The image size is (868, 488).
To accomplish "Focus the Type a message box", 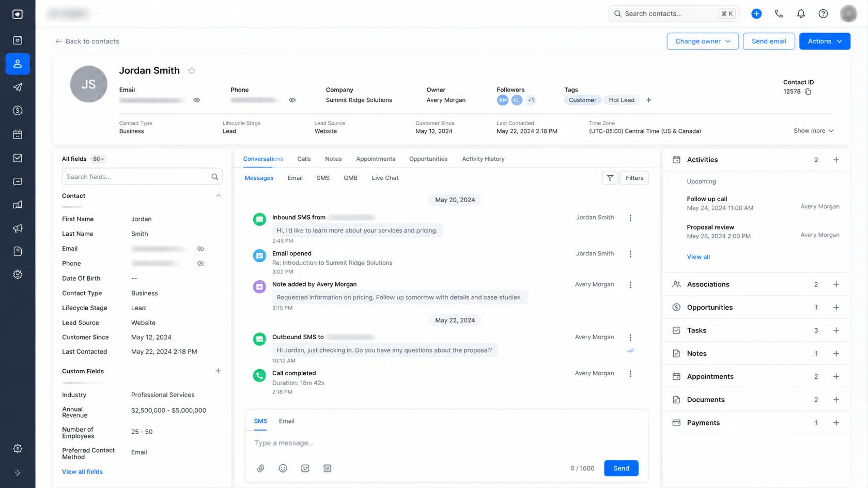I will (446, 443).
